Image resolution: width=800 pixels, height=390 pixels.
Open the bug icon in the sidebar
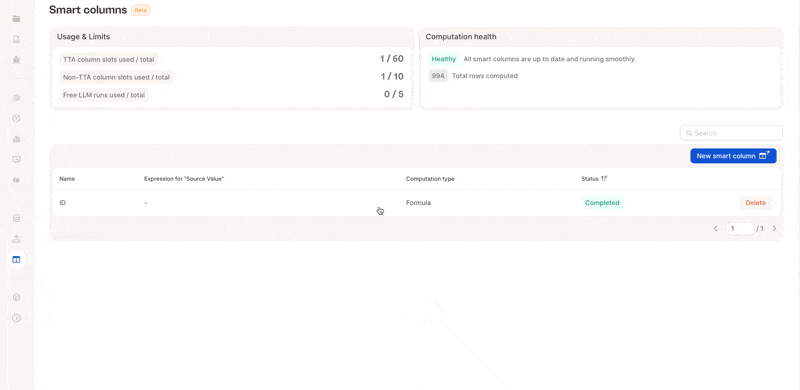(x=16, y=60)
